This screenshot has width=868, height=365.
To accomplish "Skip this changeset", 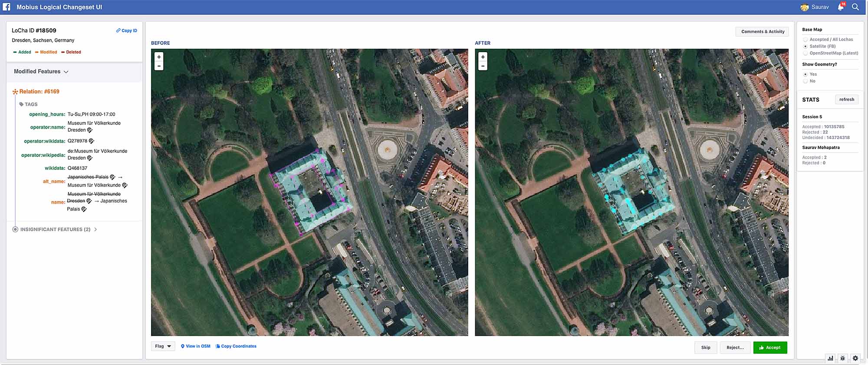I will point(706,348).
